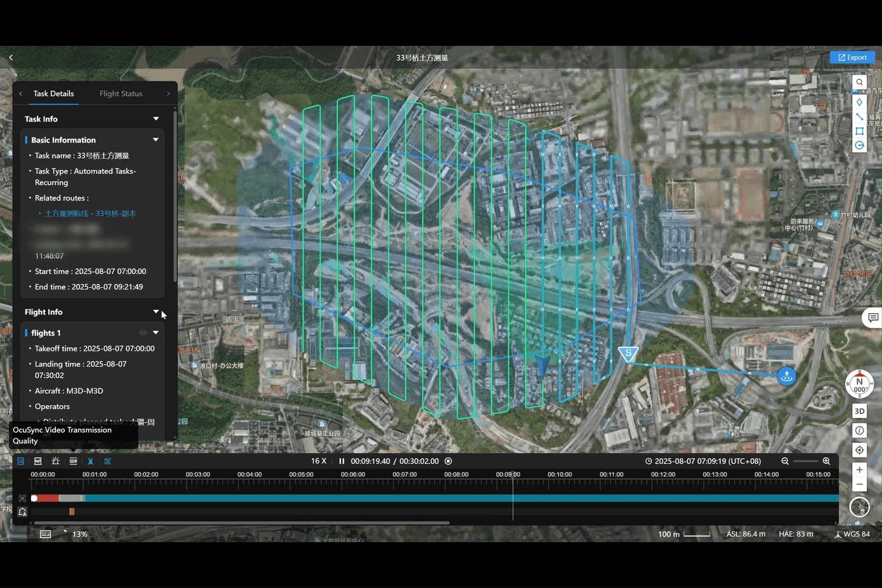Open the map search tool

point(859,82)
